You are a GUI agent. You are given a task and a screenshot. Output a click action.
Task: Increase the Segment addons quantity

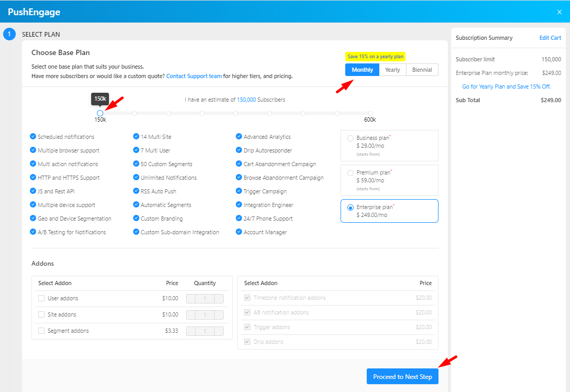(219, 331)
